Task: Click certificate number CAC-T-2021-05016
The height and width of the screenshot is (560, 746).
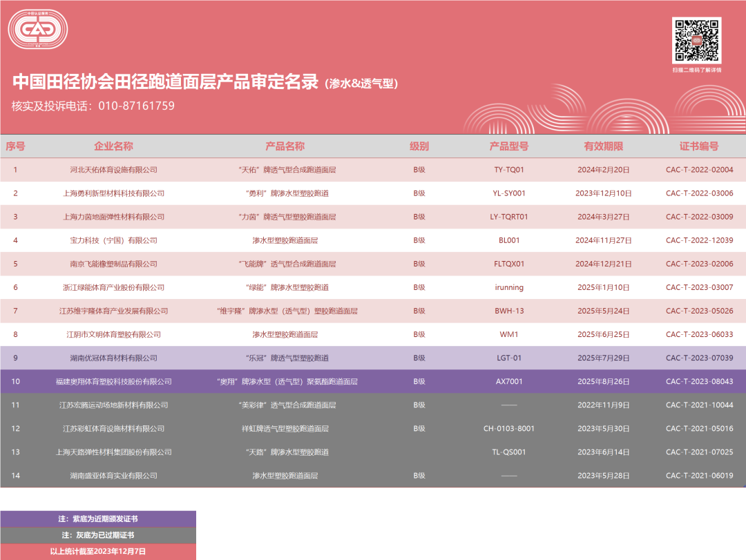Action: click(699, 429)
